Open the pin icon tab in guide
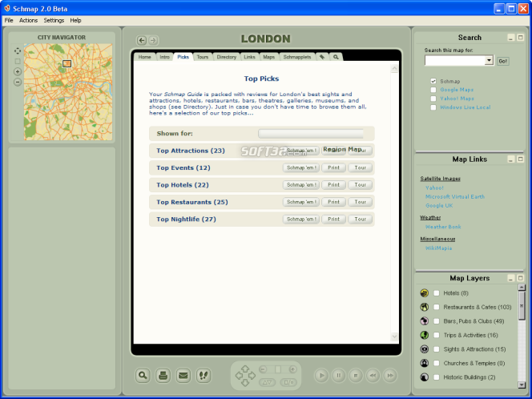 [322, 57]
